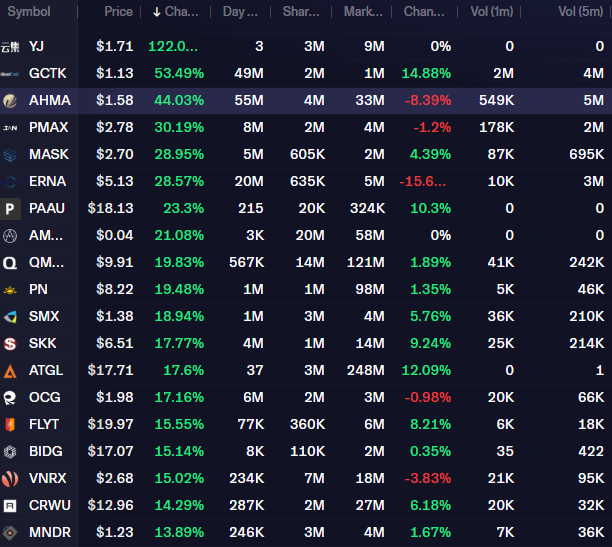The height and width of the screenshot is (547, 612).
Task: Sort by the Chan... column header
Action: point(424,12)
